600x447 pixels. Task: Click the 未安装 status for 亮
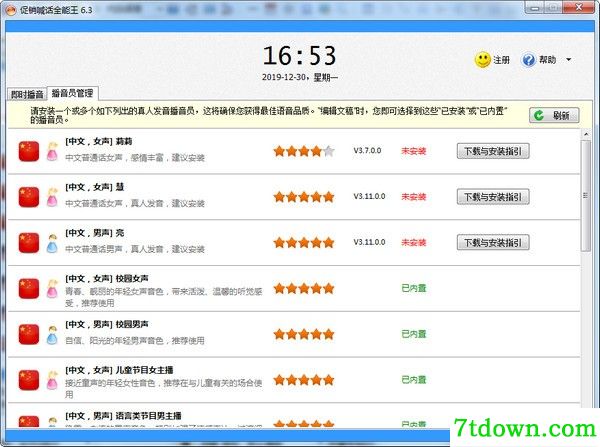click(x=414, y=242)
